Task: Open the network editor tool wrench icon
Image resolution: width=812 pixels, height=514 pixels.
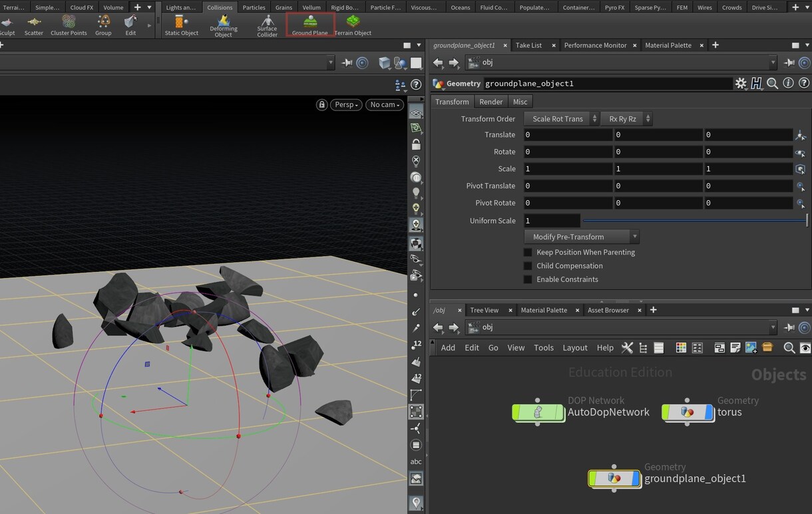Action: [x=627, y=348]
